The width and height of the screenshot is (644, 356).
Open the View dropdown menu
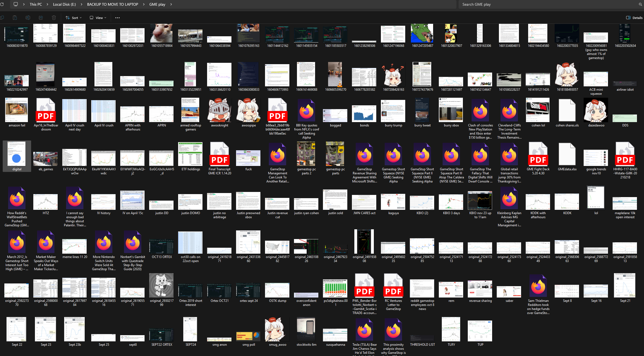pyautogui.click(x=98, y=18)
